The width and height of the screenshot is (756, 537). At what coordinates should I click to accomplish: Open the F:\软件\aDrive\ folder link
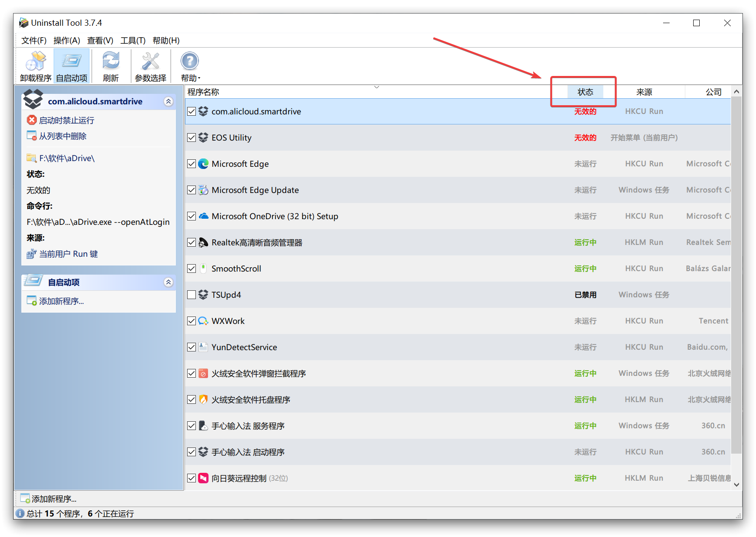pos(67,158)
